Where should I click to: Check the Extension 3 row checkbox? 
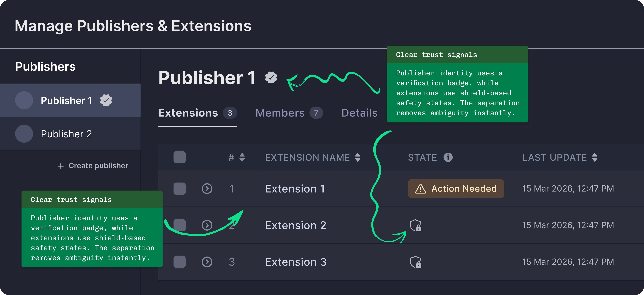(179, 262)
